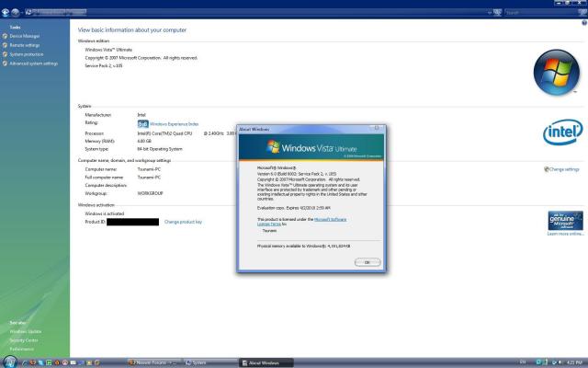Viewport: 588px width, 368px height.
Task: Open Microsoft Software License Terms link
Action: pos(330,219)
